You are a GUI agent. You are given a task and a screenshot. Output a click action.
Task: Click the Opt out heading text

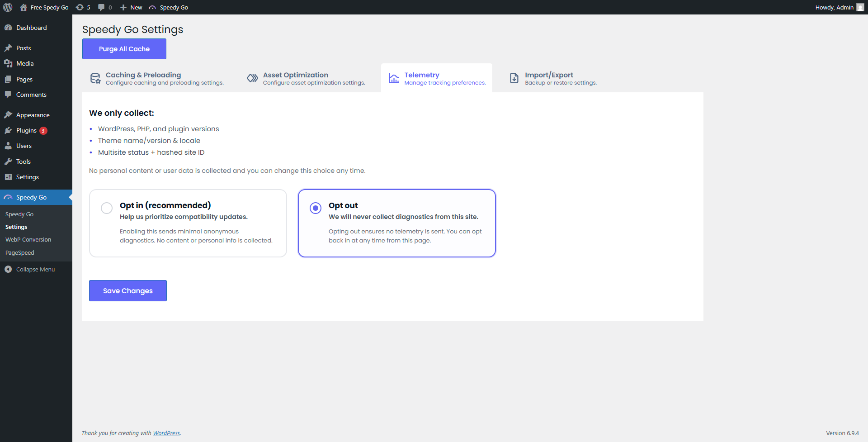click(x=343, y=205)
